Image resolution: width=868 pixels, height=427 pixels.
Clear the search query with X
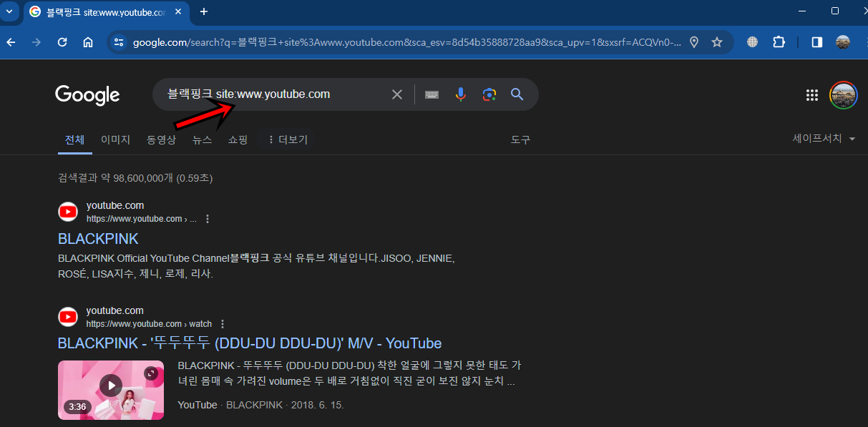(x=397, y=94)
